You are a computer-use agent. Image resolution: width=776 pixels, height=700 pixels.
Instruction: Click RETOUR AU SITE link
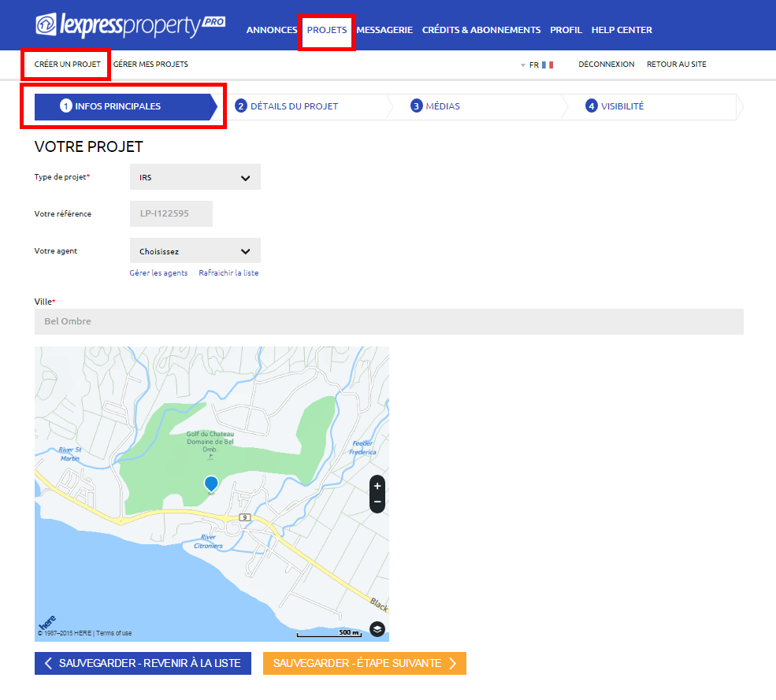click(677, 65)
